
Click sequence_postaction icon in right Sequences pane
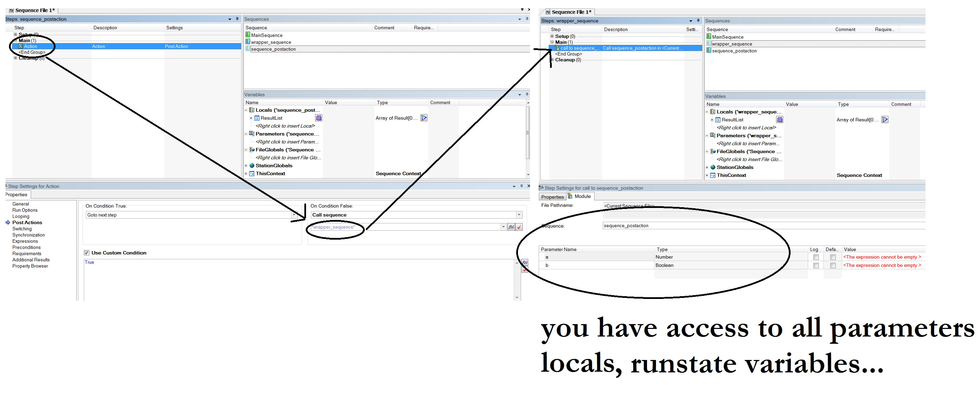709,51
